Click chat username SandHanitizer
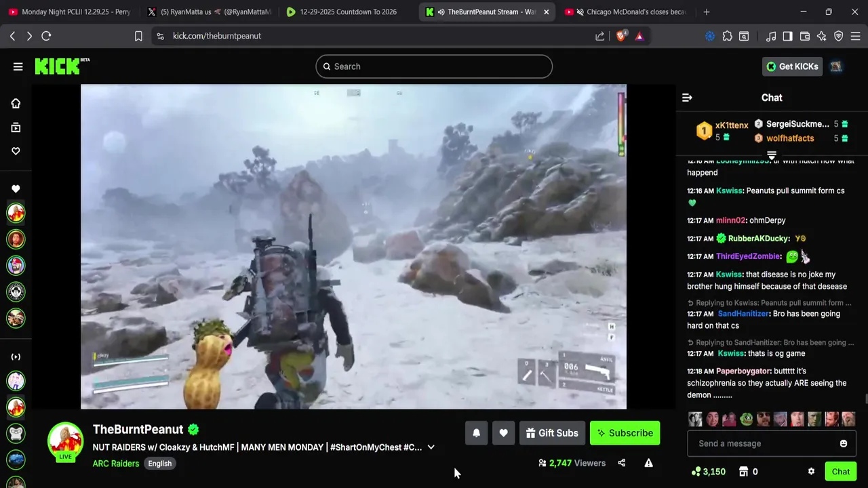 [x=743, y=314]
